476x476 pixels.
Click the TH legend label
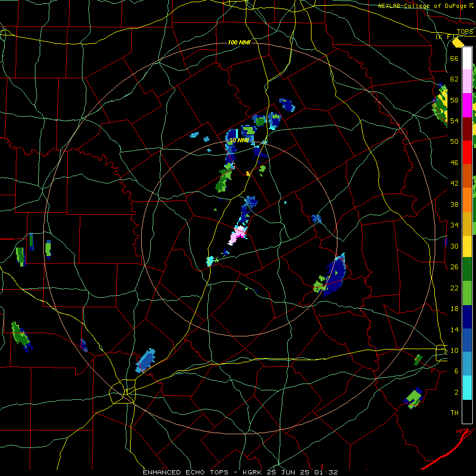(x=454, y=413)
